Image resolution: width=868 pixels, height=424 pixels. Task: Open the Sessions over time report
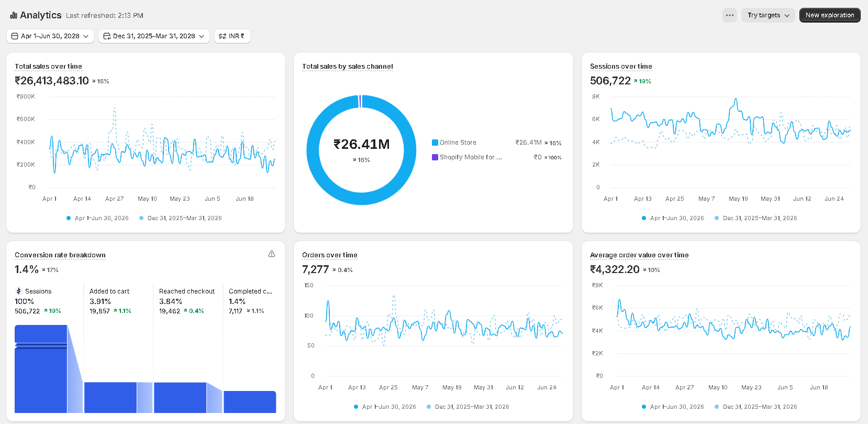[x=621, y=67]
